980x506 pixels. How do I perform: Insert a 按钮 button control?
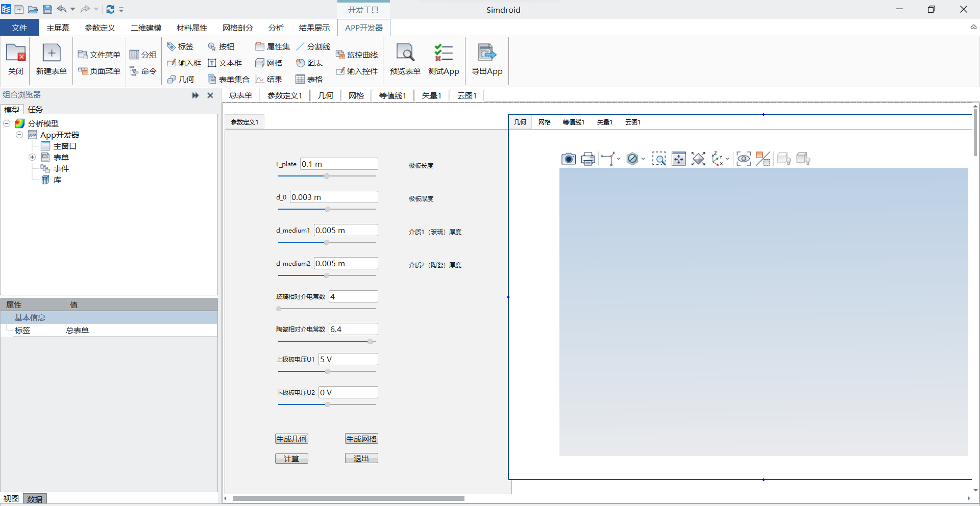click(x=221, y=46)
